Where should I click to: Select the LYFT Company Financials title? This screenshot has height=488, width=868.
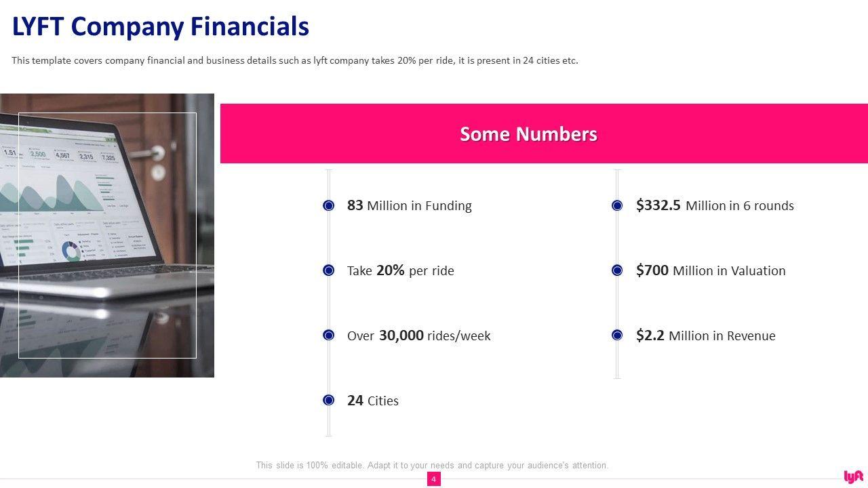[x=161, y=27]
